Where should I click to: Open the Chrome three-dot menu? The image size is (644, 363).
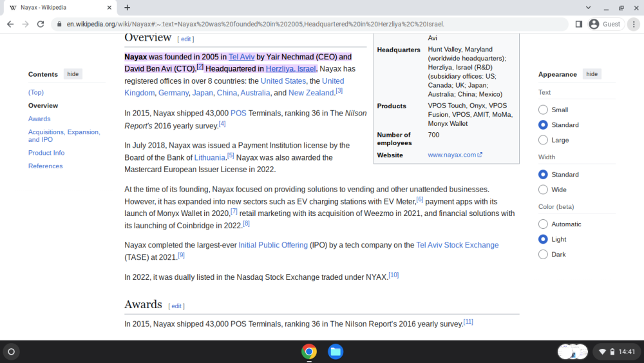pos(634,25)
